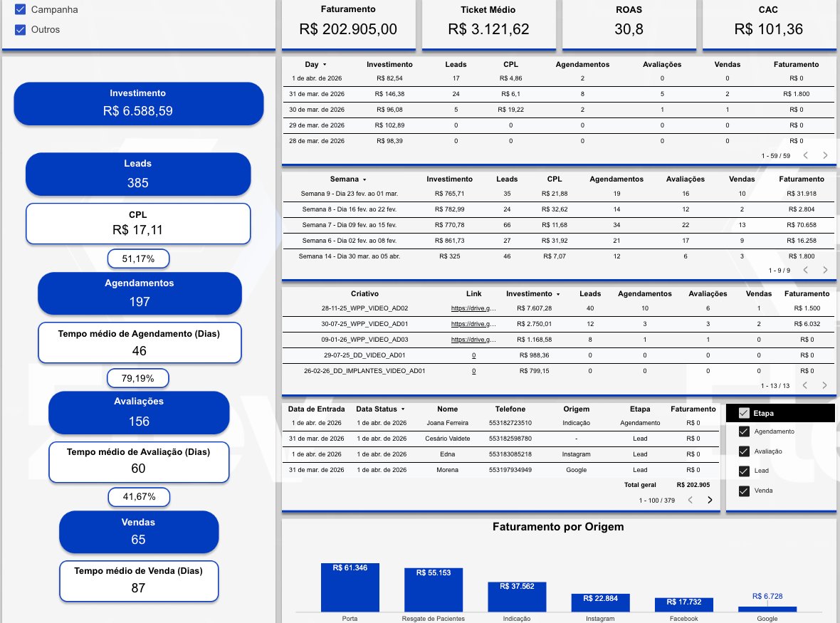Uncheck the Outros filter
The height and width of the screenshot is (623, 840).
click(x=19, y=30)
